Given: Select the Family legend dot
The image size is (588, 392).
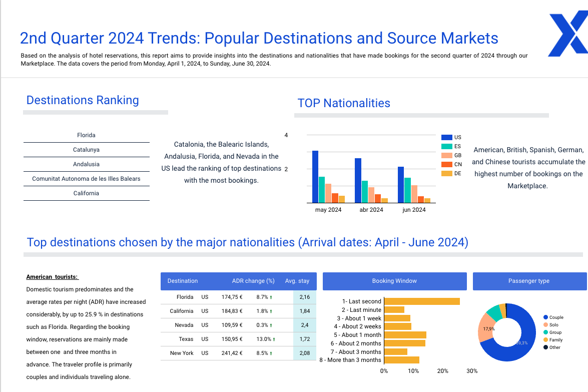Looking at the screenshot, I should (x=545, y=340).
